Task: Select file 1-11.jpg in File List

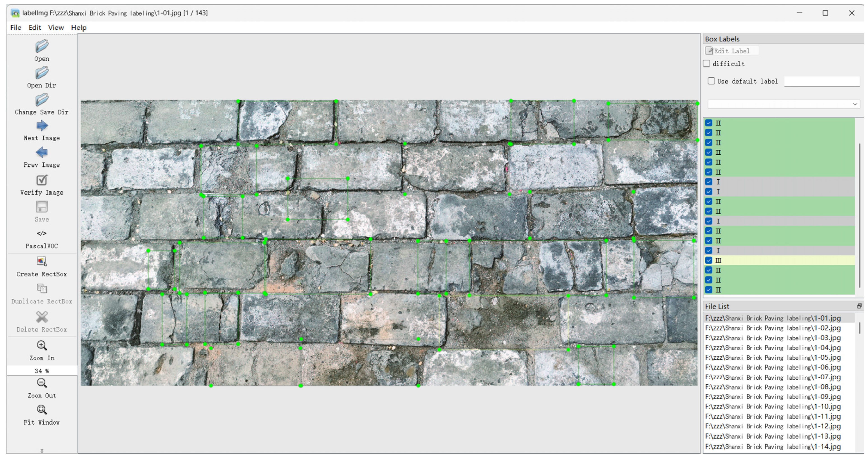Action: [779, 416]
